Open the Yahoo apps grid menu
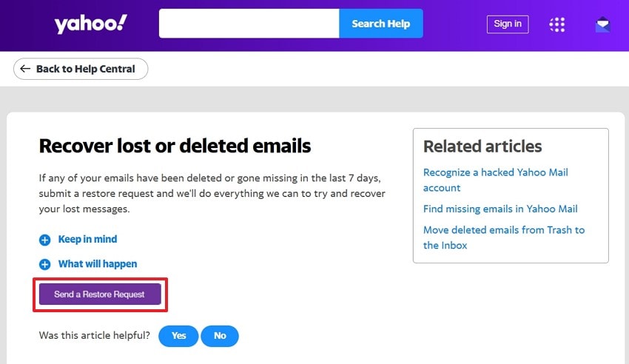The width and height of the screenshot is (629, 364). 556,24
